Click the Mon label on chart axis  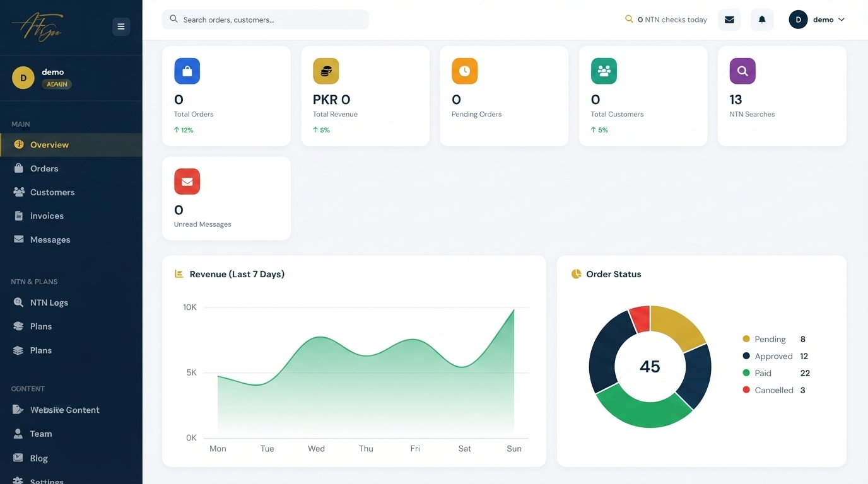pyautogui.click(x=218, y=449)
